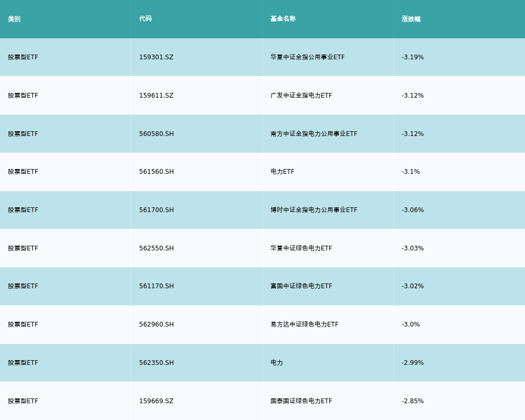Image resolution: width=525 pixels, height=420 pixels.
Task: Click the -3.0% change value
Action: 411,324
